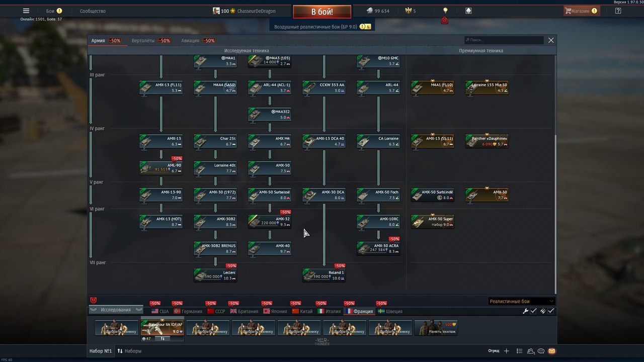Switch to the Армия tab
The height and width of the screenshot is (362, 644).
[106, 40]
